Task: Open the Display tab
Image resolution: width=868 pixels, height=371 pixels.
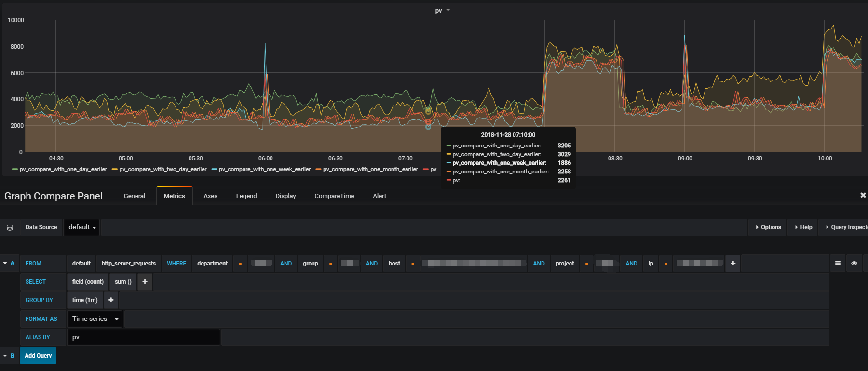Action: tap(285, 196)
